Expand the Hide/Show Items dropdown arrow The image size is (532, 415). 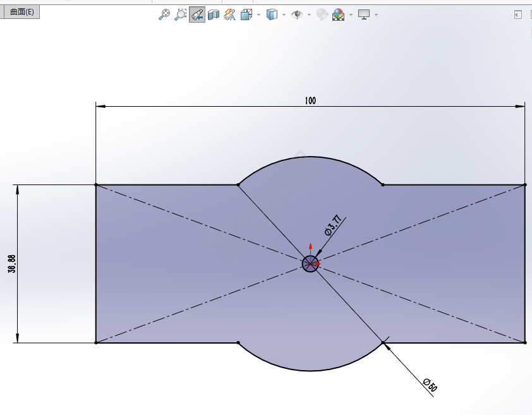(308, 15)
